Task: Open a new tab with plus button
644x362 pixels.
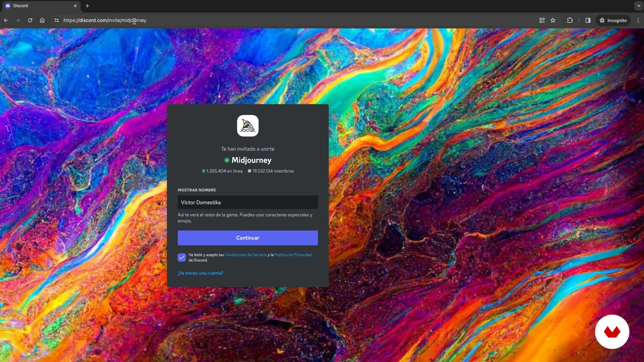Action: [87, 6]
